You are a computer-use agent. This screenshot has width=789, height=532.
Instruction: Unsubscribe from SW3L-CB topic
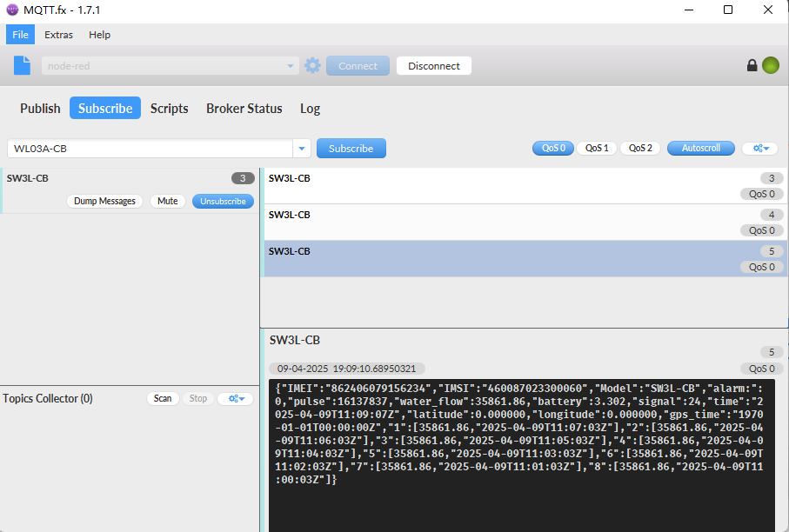(x=223, y=201)
